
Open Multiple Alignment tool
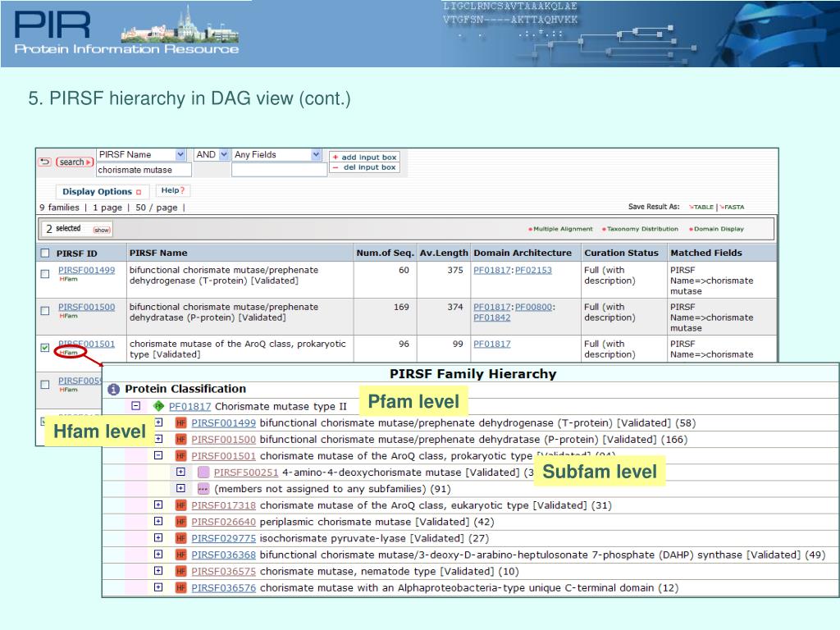pyautogui.click(x=561, y=229)
